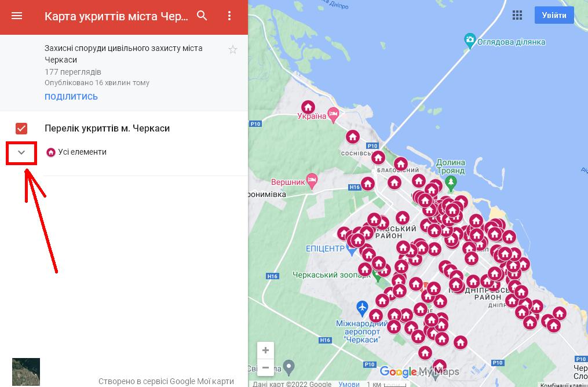Click the Оглядова ділянка camera marker
The height and width of the screenshot is (387, 588).
pos(470,40)
